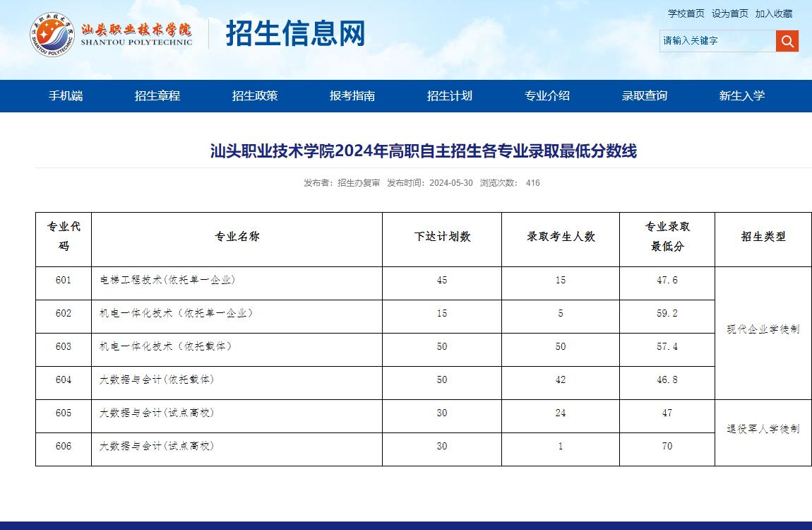Select the publish date 2024-05-30 text
The width and height of the screenshot is (812, 530).
451,183
